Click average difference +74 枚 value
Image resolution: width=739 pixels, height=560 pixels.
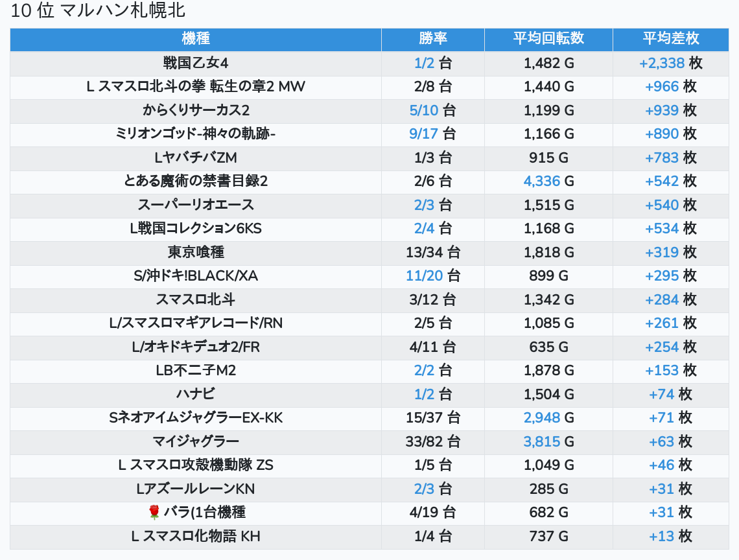pyautogui.click(x=671, y=394)
